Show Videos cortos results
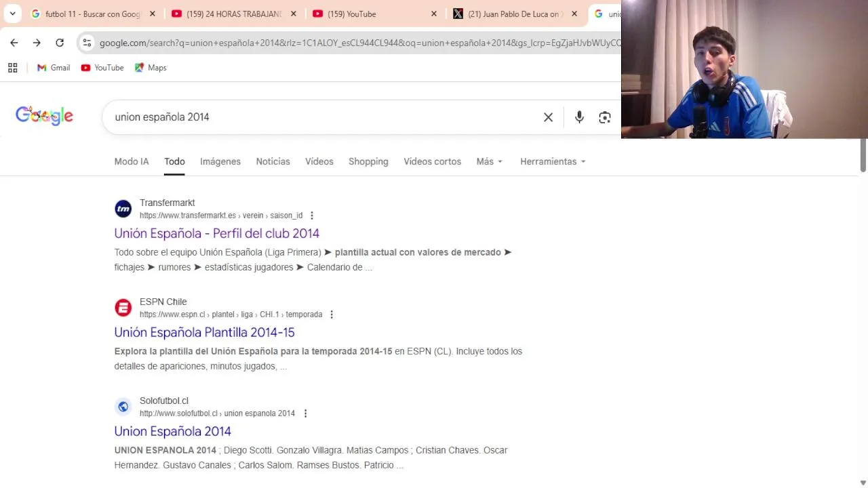 coord(432,161)
